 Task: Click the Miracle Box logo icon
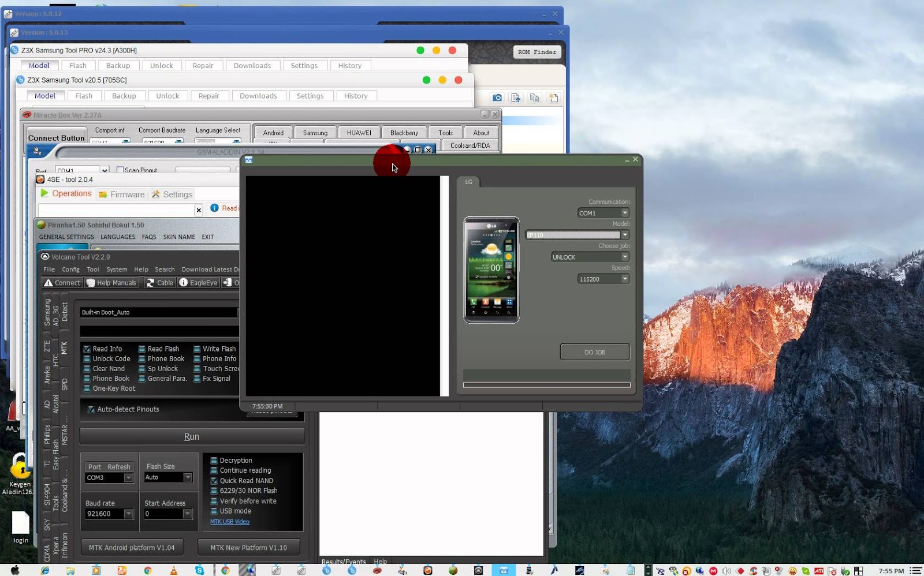[27, 115]
